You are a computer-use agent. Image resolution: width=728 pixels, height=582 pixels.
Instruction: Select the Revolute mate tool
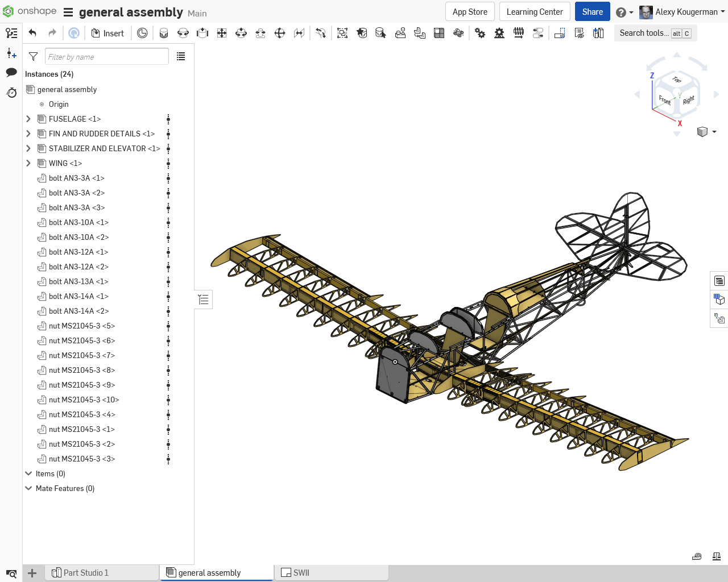click(x=183, y=33)
